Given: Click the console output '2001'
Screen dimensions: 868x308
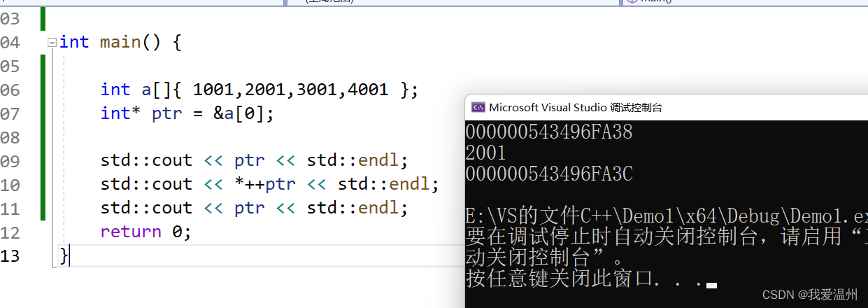Looking at the screenshot, I should 485,153.
